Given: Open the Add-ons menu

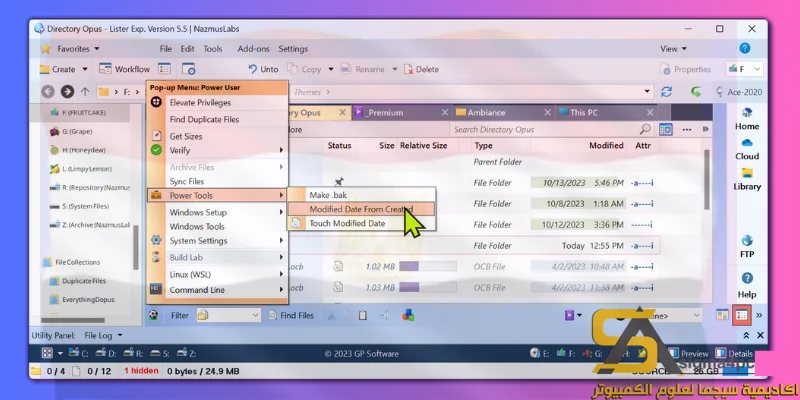Looking at the screenshot, I should pos(253,49).
